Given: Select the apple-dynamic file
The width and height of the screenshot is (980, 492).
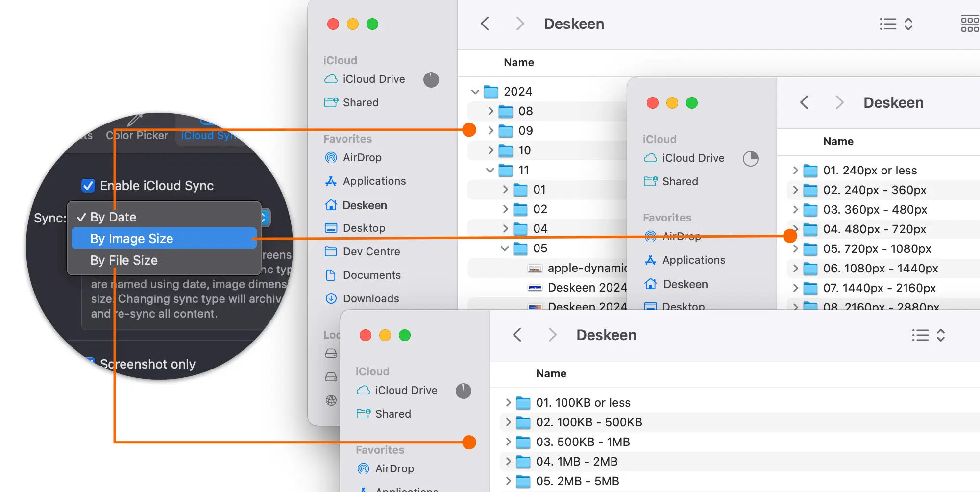Looking at the screenshot, I should coord(577,268).
